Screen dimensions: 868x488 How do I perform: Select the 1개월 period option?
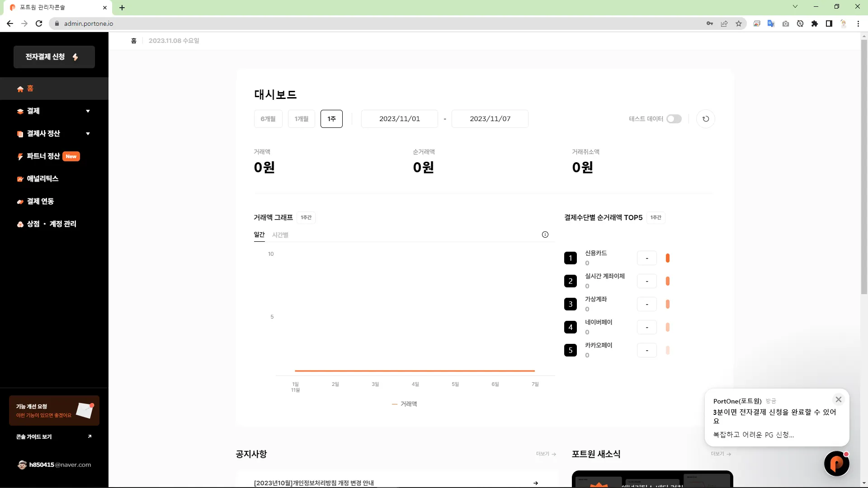(301, 119)
